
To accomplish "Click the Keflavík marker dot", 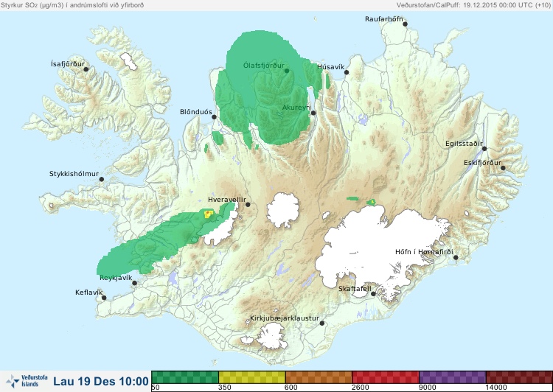I will (104, 298).
